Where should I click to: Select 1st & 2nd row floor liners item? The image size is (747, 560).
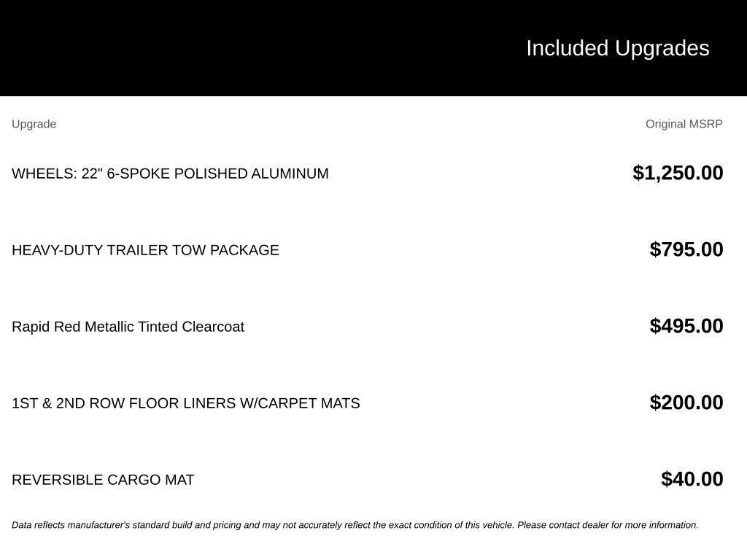coord(186,403)
